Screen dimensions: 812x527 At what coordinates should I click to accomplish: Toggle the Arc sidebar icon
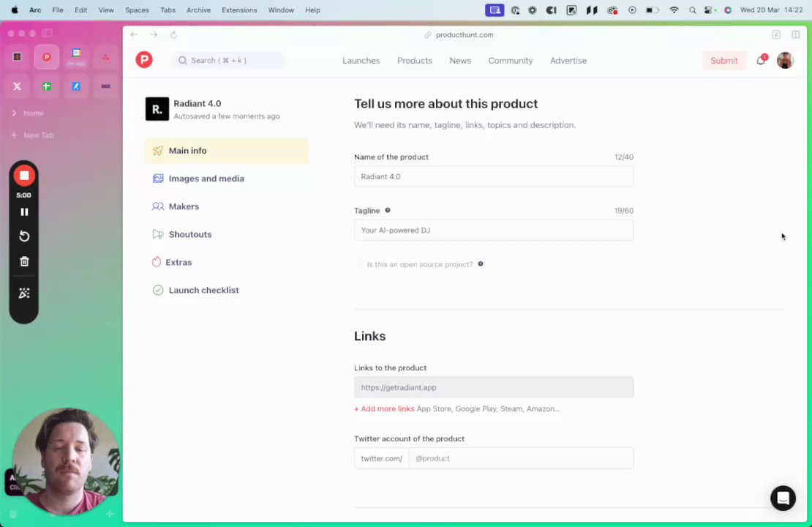(x=47, y=33)
